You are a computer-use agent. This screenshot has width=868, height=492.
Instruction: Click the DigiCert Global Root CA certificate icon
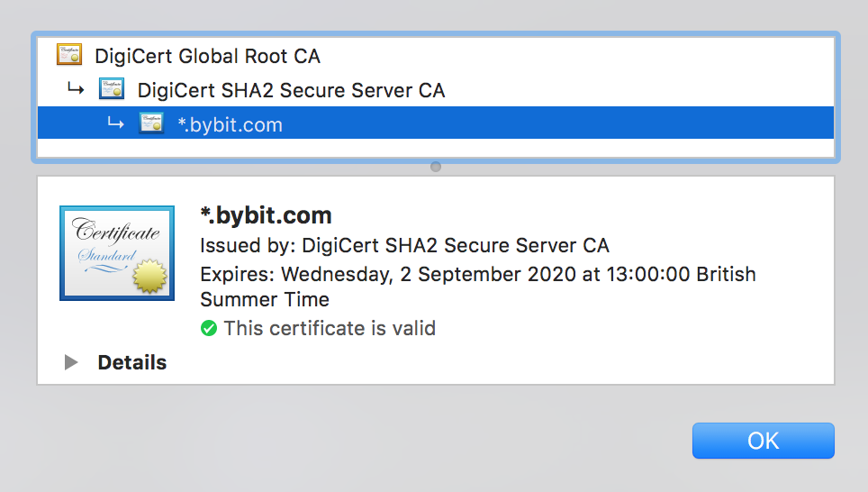pos(69,55)
